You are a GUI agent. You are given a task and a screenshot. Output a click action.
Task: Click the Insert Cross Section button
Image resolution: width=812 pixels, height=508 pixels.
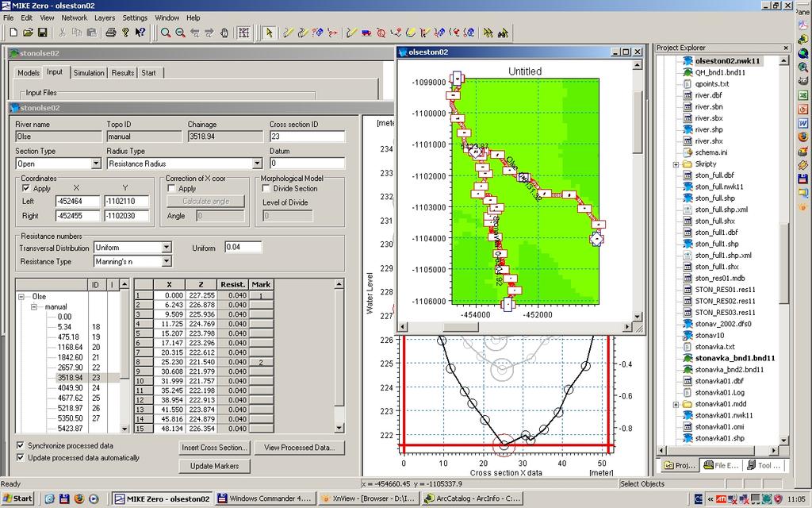(215, 448)
